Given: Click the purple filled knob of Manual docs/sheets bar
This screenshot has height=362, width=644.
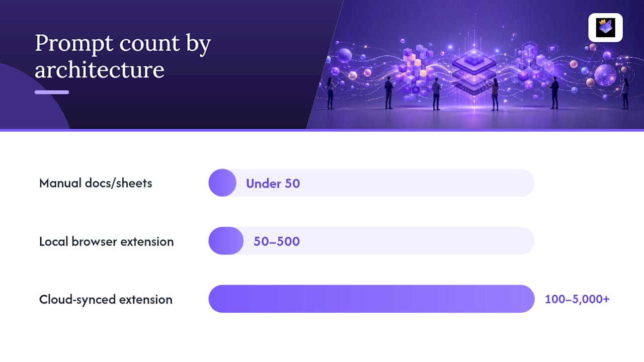Looking at the screenshot, I should point(222,183).
